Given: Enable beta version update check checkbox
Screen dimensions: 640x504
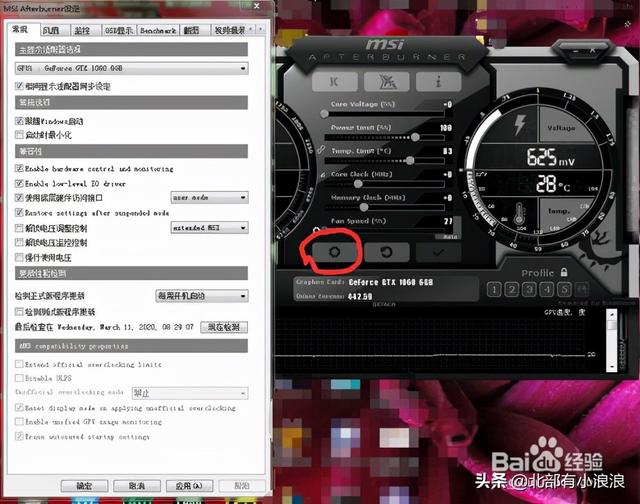Looking at the screenshot, I should click(19, 311).
